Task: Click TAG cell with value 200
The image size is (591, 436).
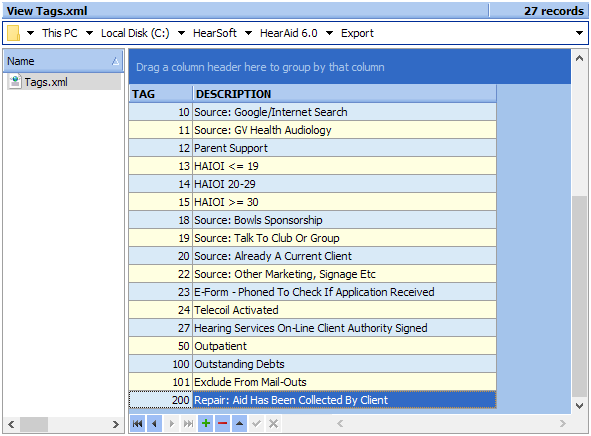Action: 161,400
